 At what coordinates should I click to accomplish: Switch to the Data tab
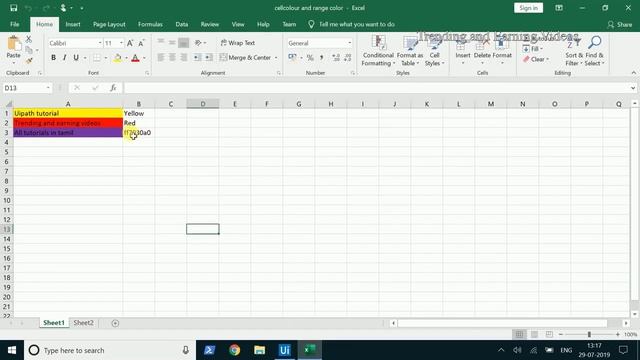(x=182, y=24)
